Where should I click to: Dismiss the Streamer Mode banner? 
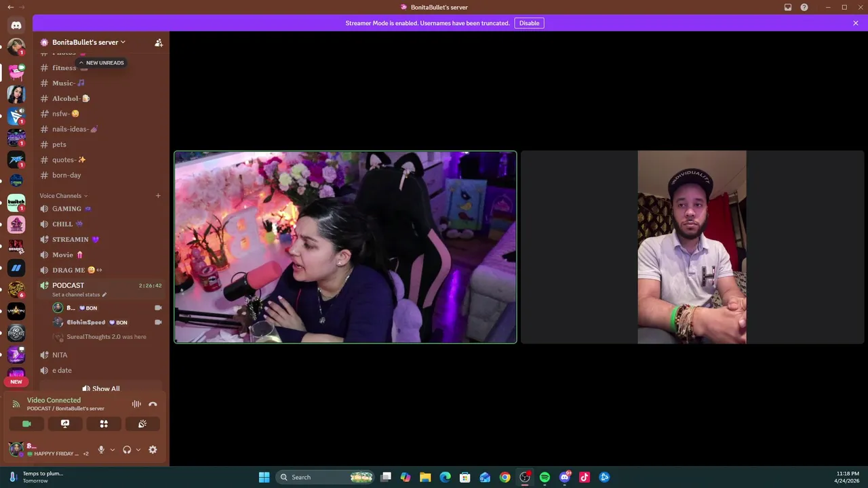[856, 23]
